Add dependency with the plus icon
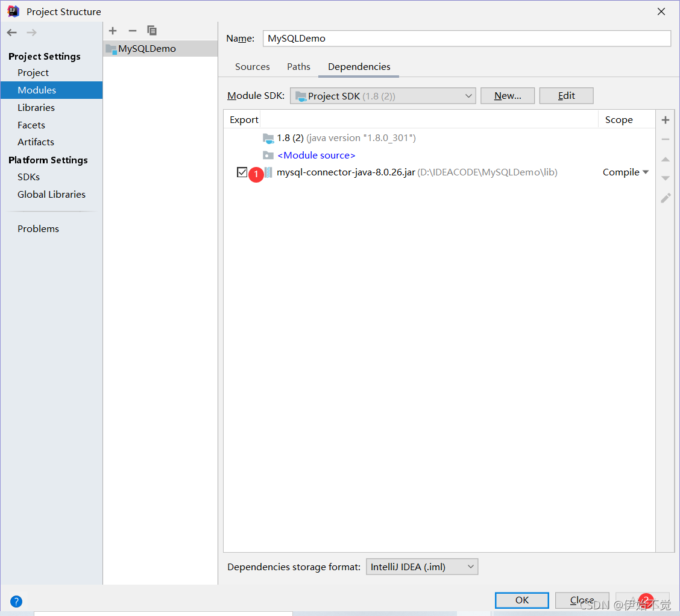Viewport: 680px width, 616px height. [x=666, y=120]
